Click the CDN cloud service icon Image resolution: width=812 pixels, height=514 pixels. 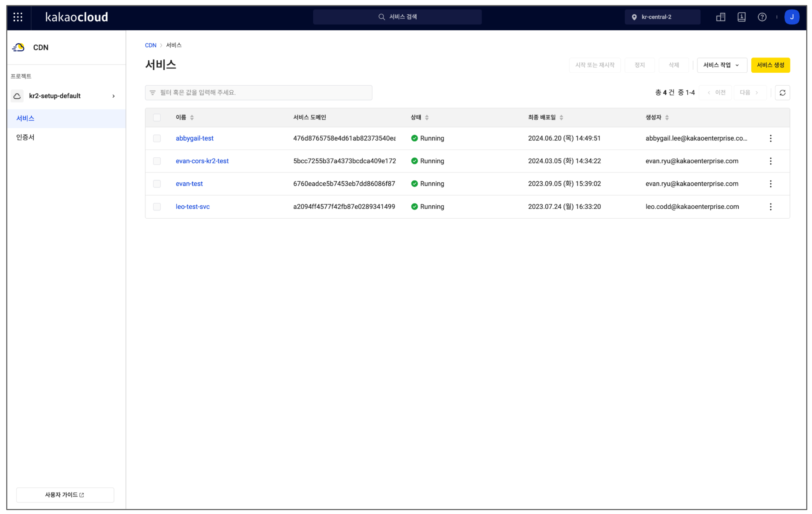click(18, 48)
